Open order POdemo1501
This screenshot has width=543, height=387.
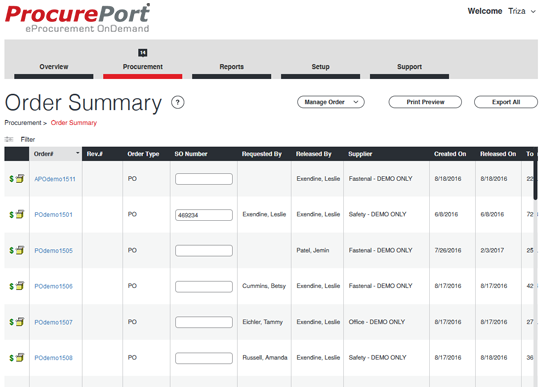[x=54, y=215]
